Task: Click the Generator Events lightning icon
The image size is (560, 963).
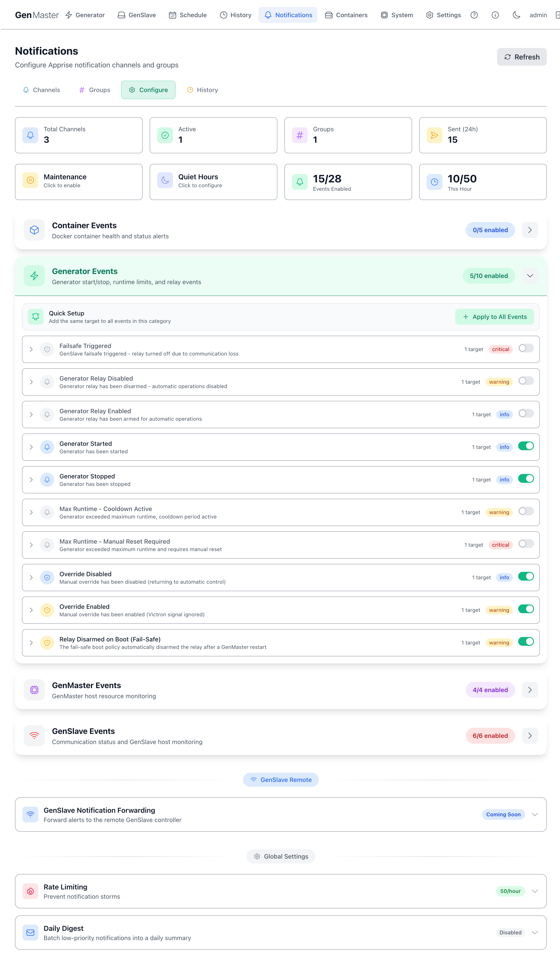Action: 34,276
